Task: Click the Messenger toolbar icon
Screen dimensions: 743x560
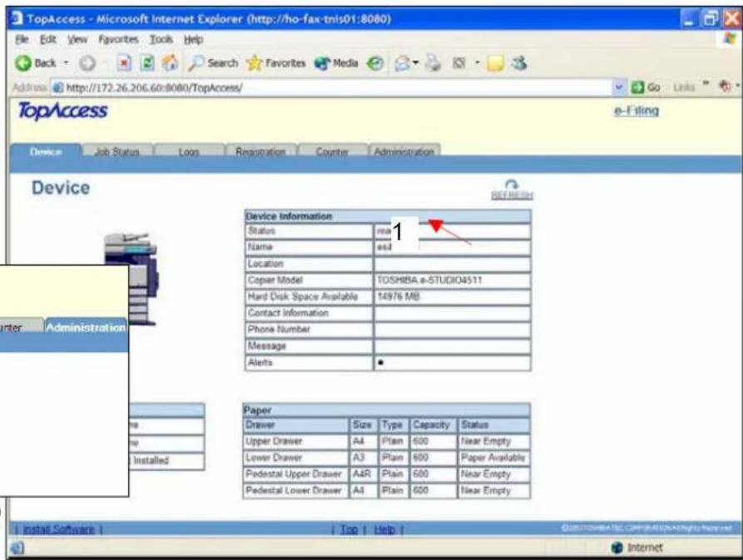Action: (x=519, y=63)
